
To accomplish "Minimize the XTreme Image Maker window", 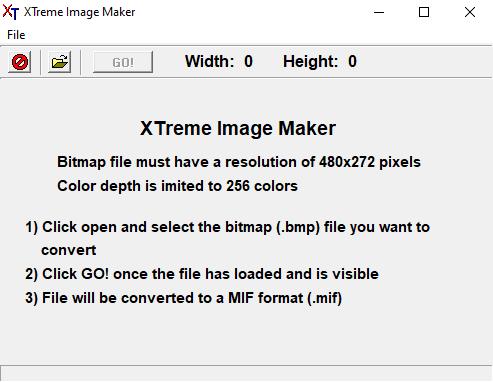I will (x=379, y=12).
